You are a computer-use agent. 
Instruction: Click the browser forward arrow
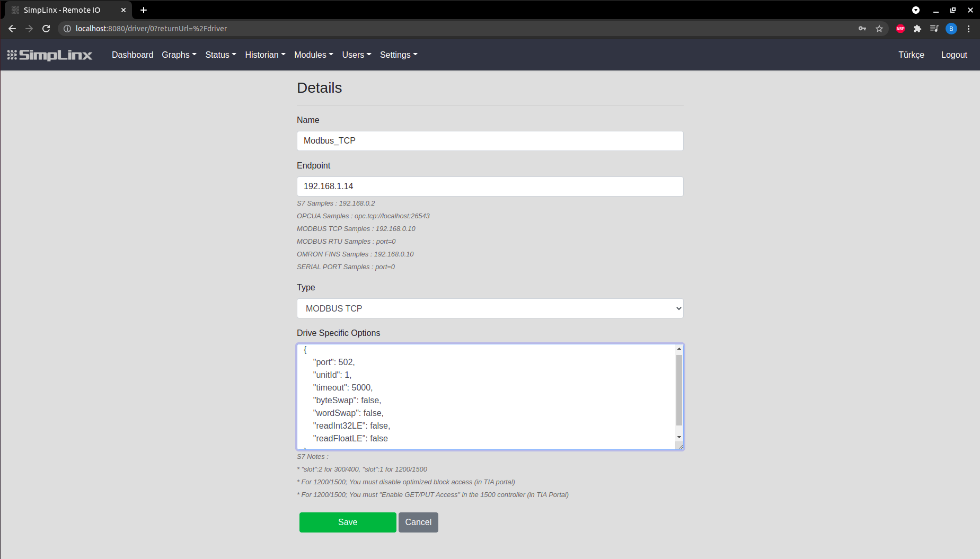[x=29, y=29]
